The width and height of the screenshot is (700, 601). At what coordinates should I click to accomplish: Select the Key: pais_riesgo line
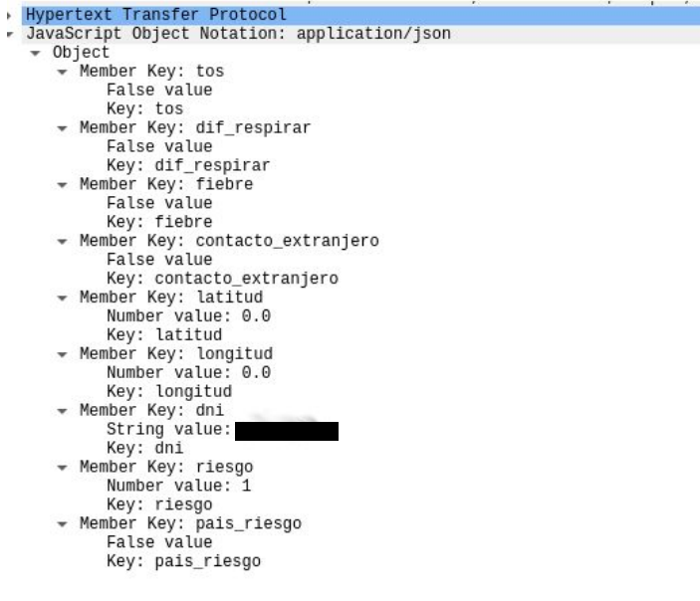point(183,561)
